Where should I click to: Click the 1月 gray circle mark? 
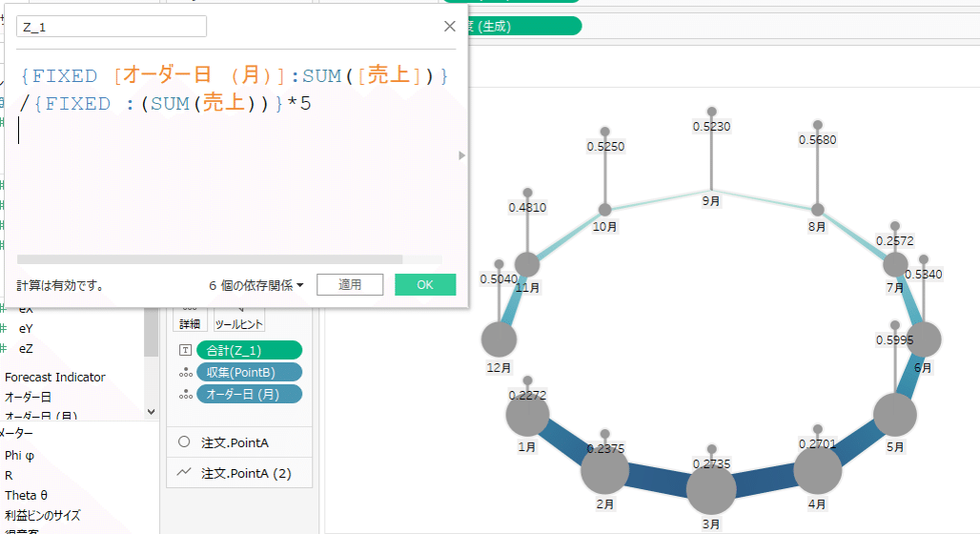pyautogui.click(x=527, y=415)
